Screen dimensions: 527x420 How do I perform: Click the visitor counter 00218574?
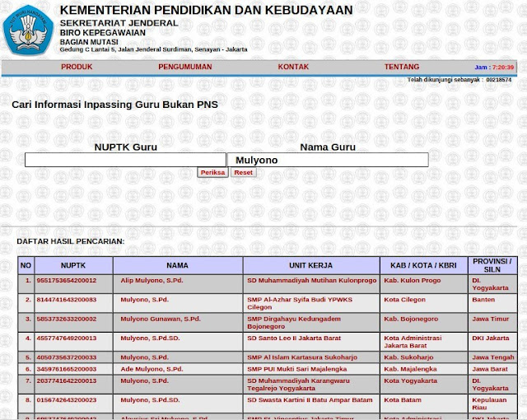point(499,80)
